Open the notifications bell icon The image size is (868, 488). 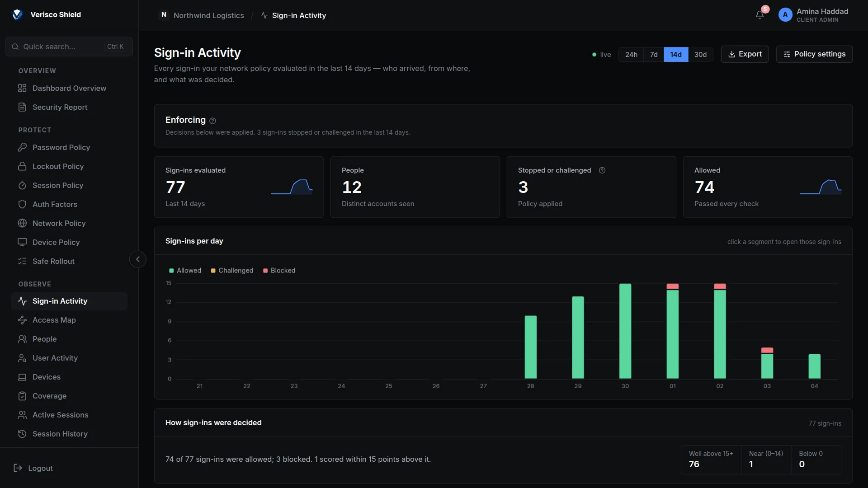[759, 15]
